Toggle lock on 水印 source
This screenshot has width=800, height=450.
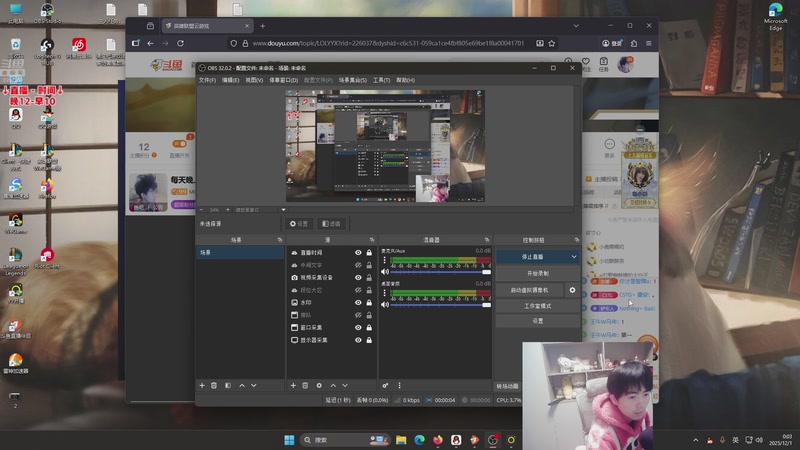(369, 302)
